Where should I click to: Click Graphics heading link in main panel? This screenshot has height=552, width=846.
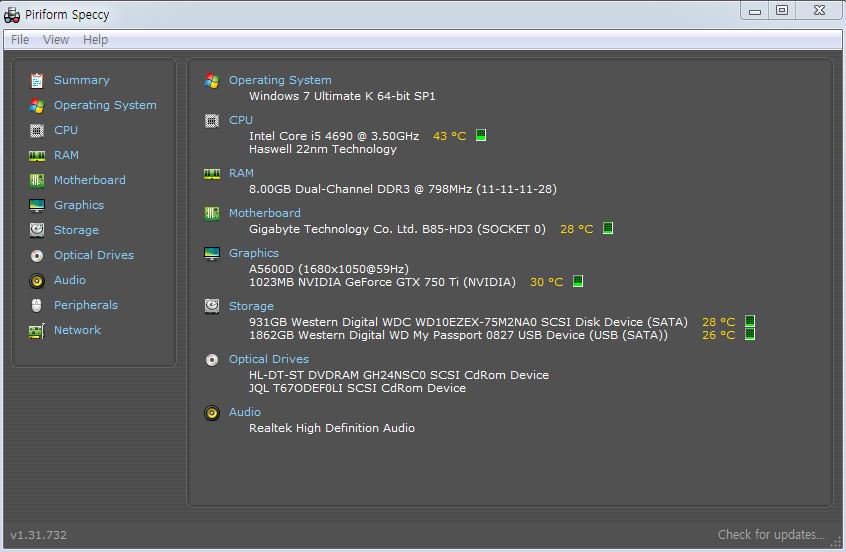[x=254, y=253]
